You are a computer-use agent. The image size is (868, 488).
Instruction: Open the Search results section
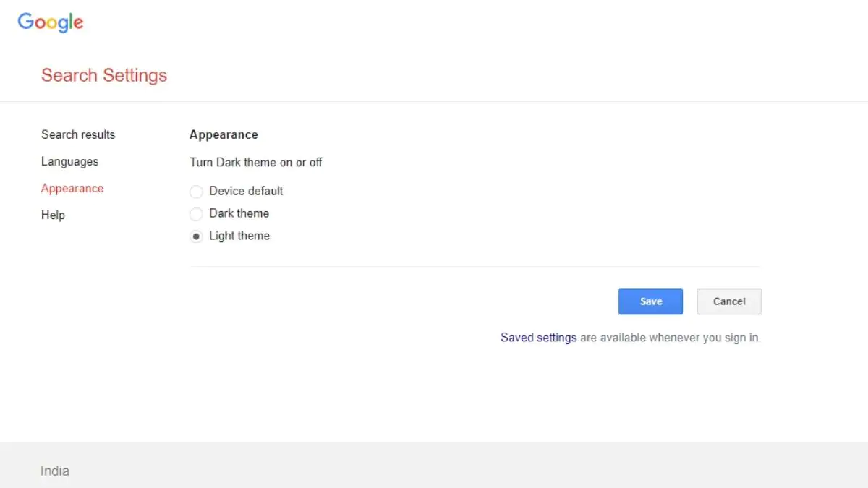pos(78,134)
